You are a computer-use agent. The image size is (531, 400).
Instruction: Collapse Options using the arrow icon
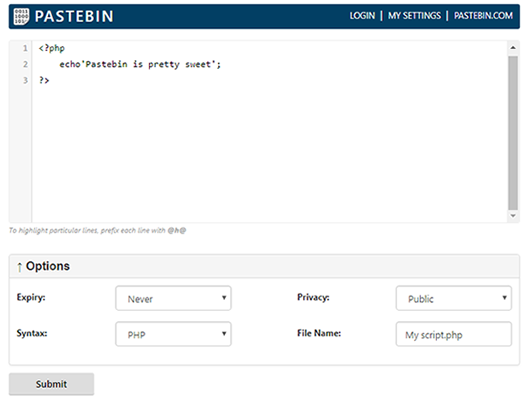(20, 267)
